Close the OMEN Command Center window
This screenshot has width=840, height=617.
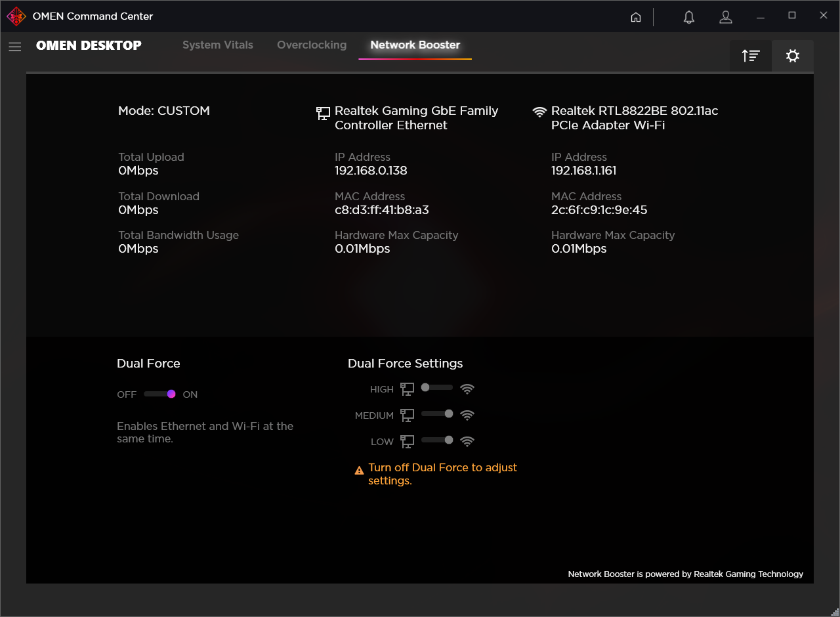click(824, 16)
